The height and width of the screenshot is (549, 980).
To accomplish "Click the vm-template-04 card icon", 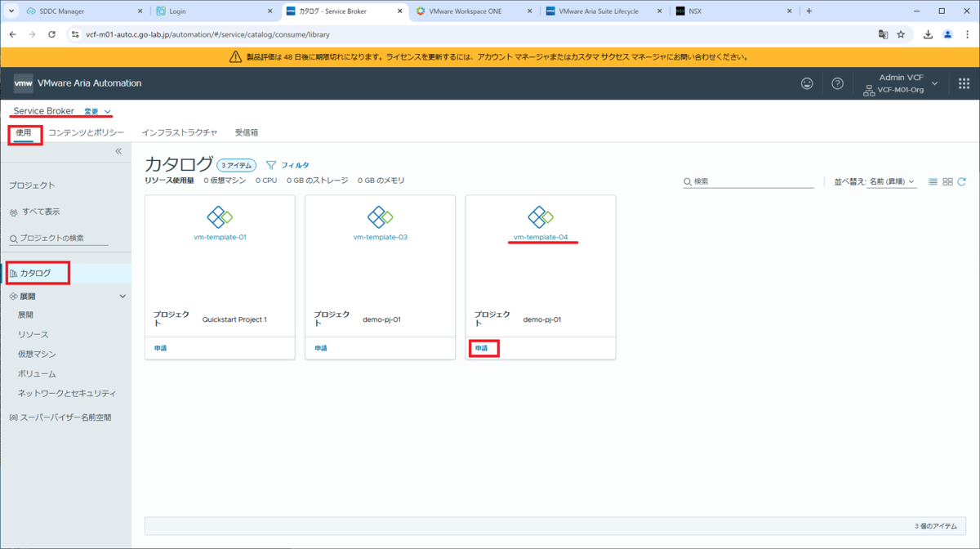I will [540, 216].
